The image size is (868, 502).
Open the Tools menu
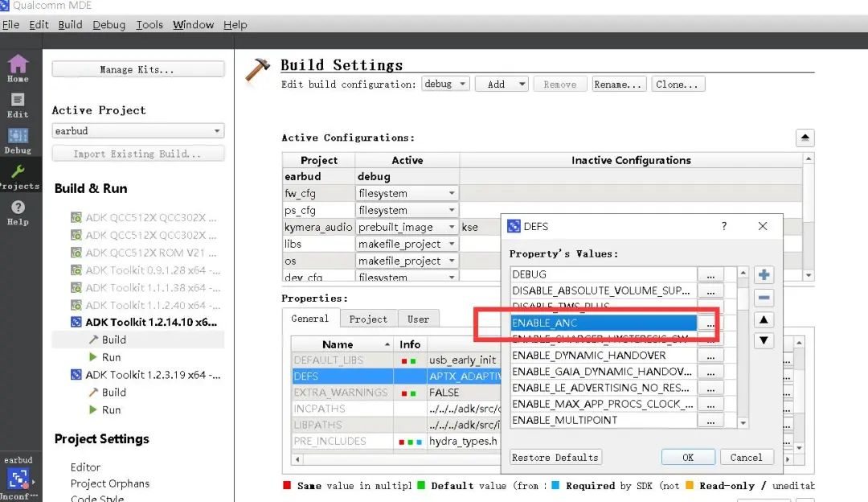pyautogui.click(x=149, y=25)
